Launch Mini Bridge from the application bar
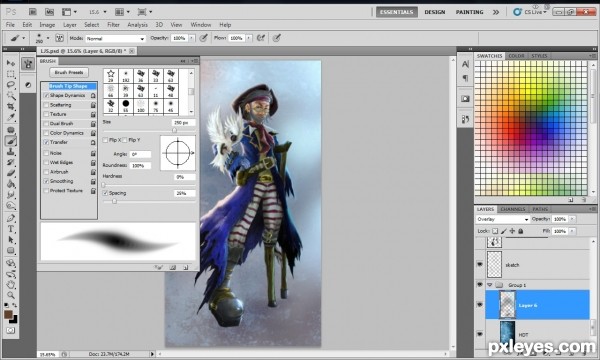Viewport: 600px width, 360px height. (50, 12)
